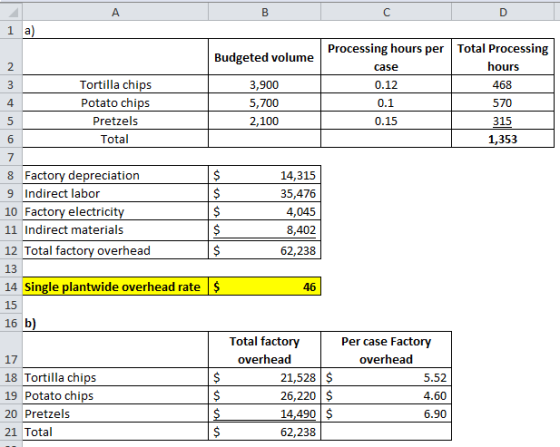
Task: Click the 21,528 overhead cell
Action: (265, 377)
